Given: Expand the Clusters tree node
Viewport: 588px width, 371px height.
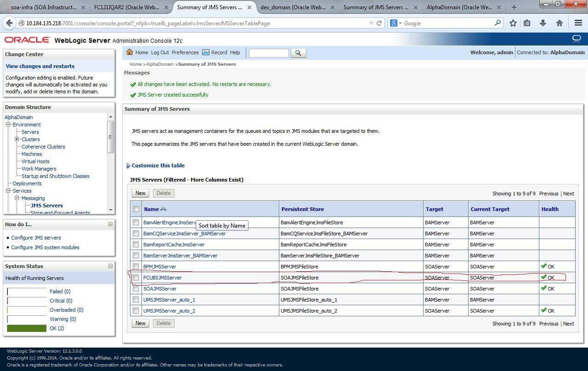Looking at the screenshot, I should click(16, 139).
